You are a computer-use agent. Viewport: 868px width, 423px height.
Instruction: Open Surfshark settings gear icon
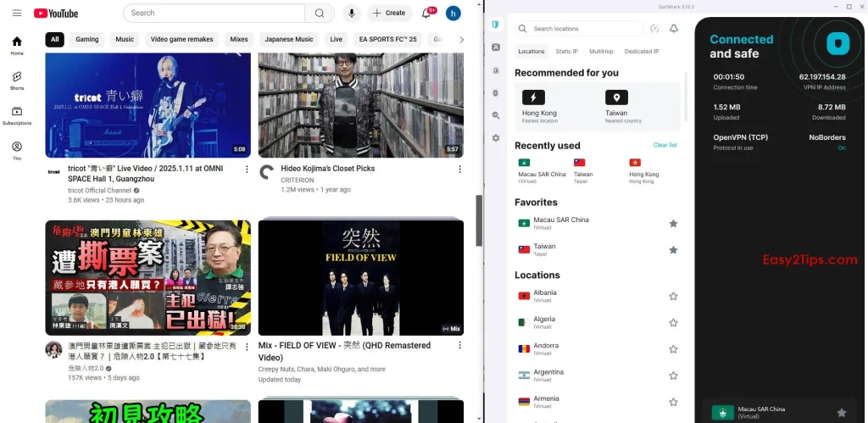pyautogui.click(x=495, y=138)
